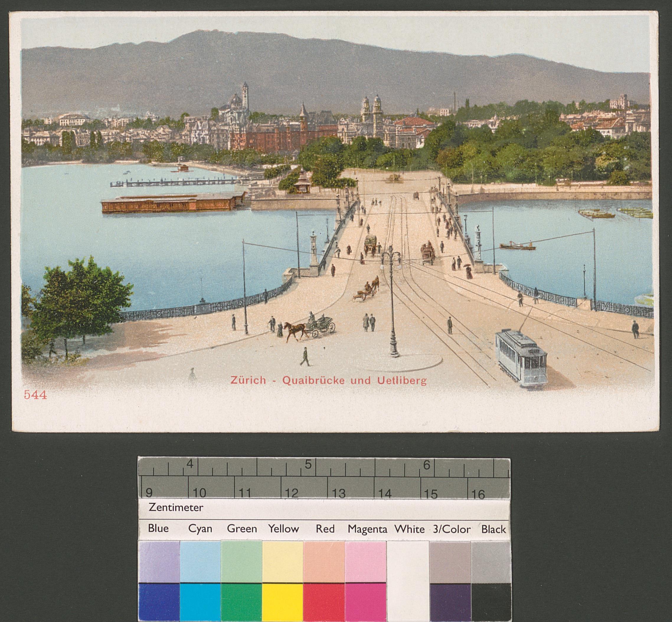
Task: Click the small steamboat right of the bridge
Action: click(517, 246)
